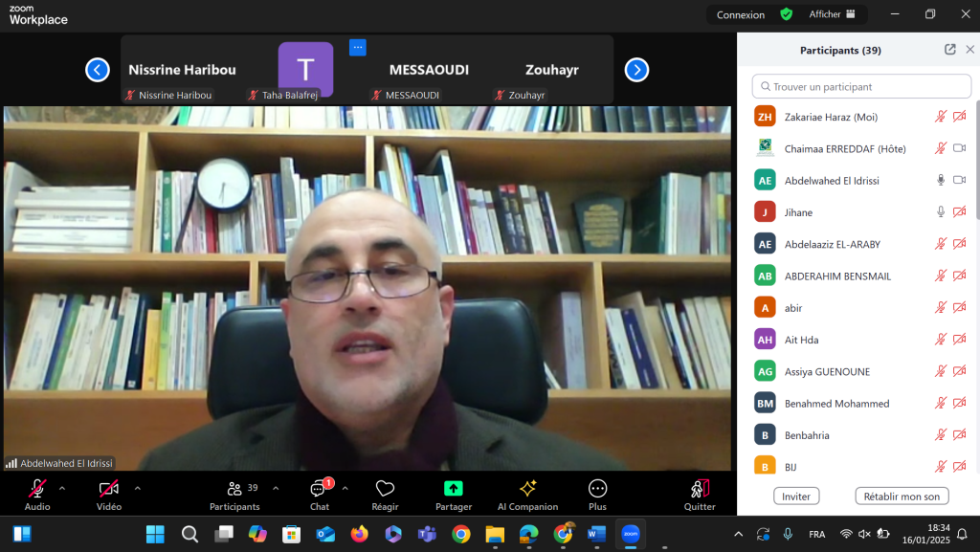
Task: Open the Chat panel with notification badge
Action: coord(319,489)
